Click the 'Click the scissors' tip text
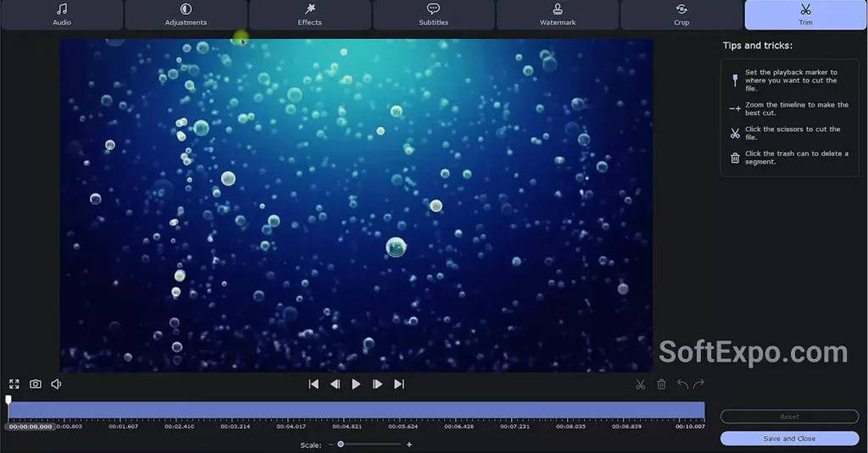 coord(793,133)
